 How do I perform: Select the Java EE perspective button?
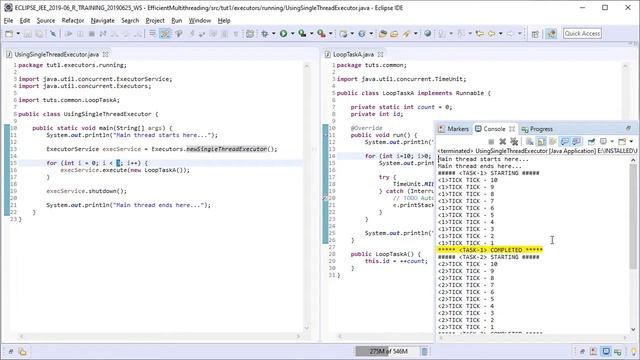[x=551, y=34]
